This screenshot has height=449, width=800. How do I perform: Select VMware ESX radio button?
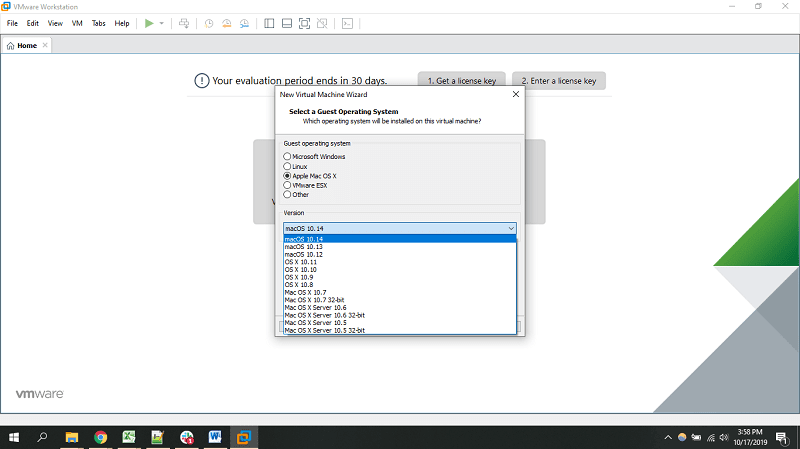click(287, 185)
